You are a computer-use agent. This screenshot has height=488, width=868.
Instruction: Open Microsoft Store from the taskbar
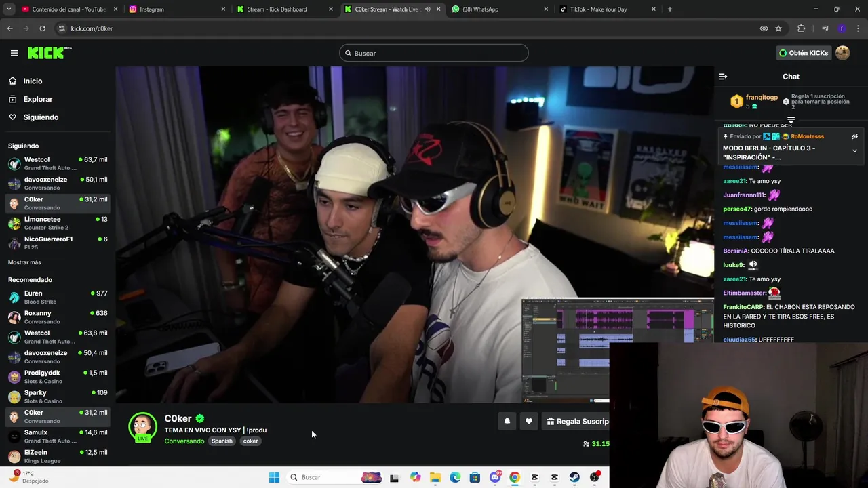coord(475,477)
